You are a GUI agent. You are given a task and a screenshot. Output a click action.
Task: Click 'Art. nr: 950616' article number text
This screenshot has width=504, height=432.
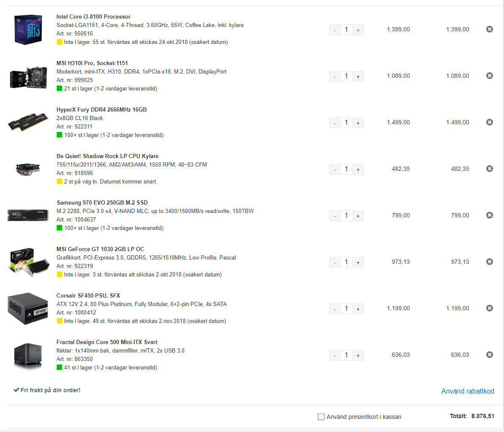pos(74,34)
